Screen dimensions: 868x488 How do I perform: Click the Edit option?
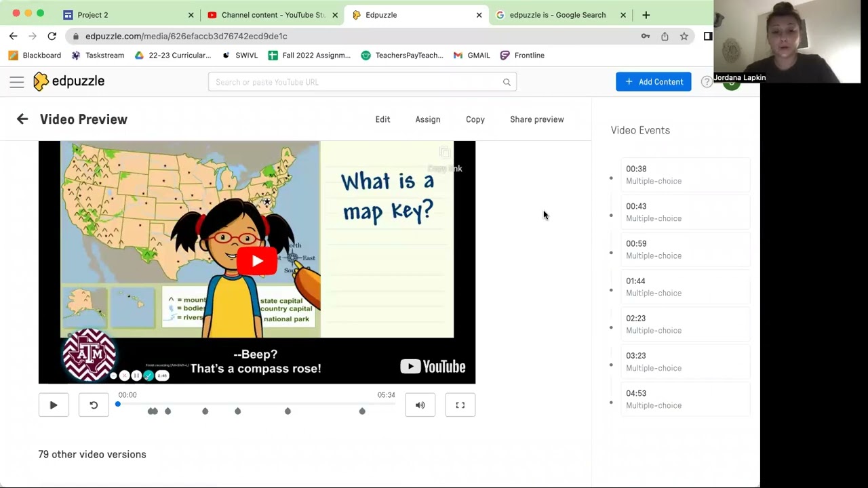(382, 119)
